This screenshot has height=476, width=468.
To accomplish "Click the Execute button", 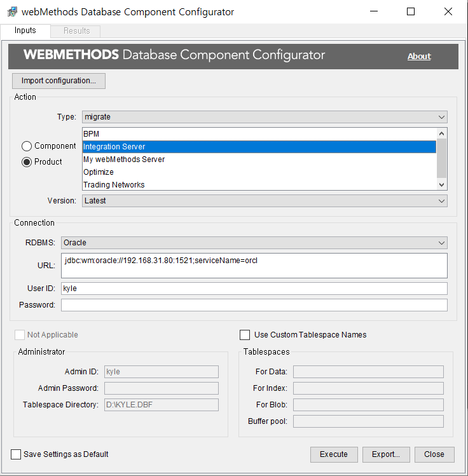I will (334, 454).
